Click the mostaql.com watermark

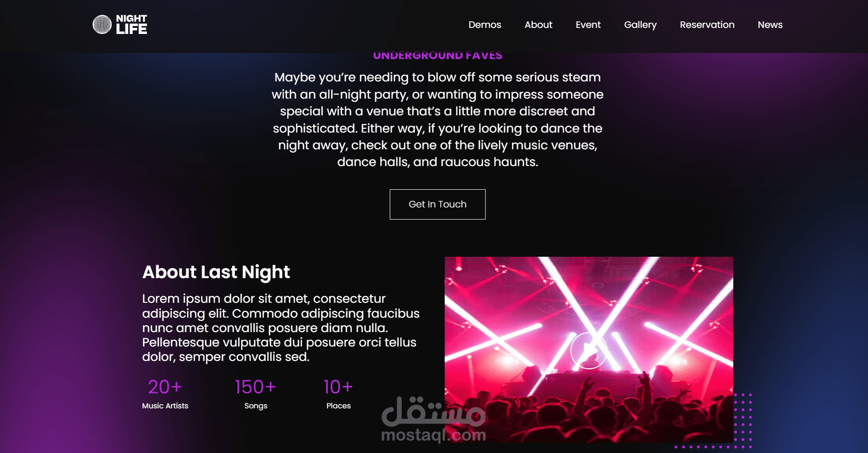[434, 419]
